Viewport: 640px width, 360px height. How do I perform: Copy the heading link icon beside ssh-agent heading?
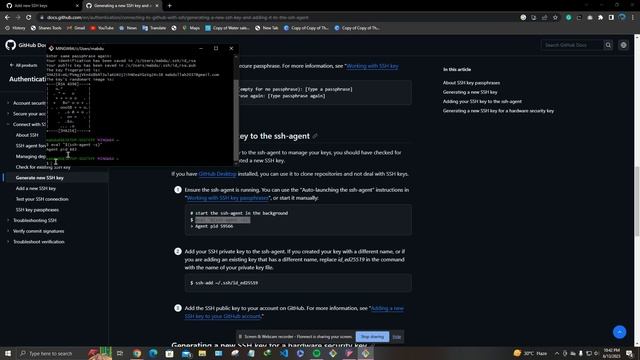315,136
